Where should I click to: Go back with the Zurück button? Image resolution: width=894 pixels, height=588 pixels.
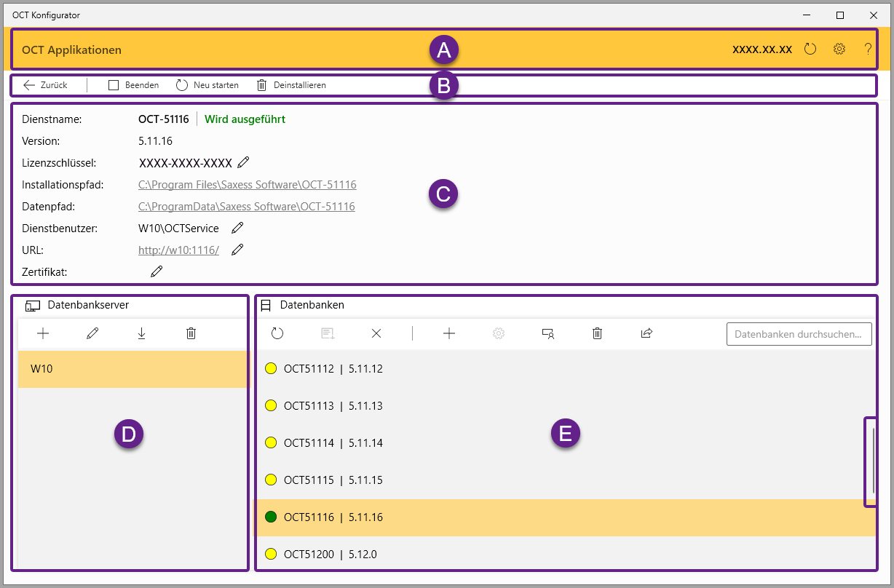coord(45,85)
